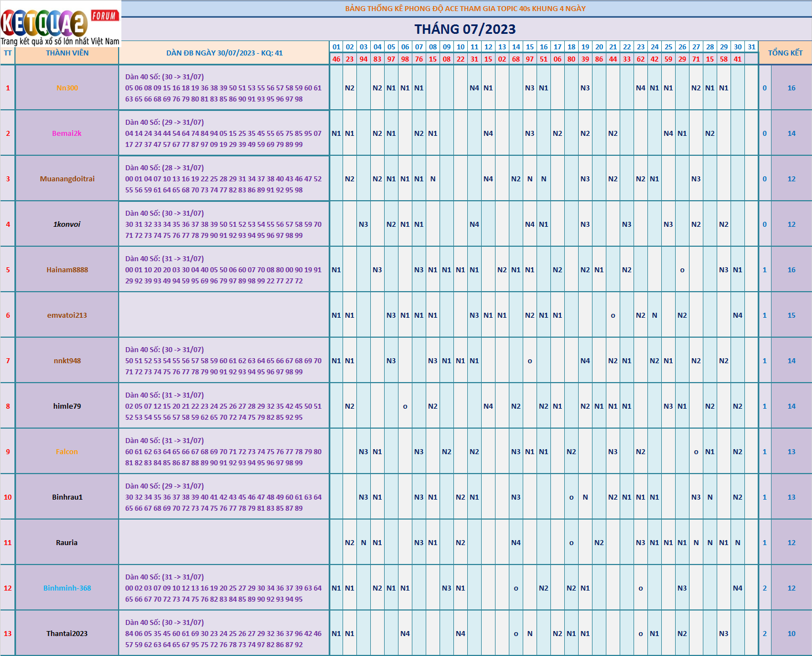Screen dimensions: 812x656
Task: Click Muanangdoitrai's Dàn 40 Số (28 -> 31/07) line
Action: tap(165, 168)
